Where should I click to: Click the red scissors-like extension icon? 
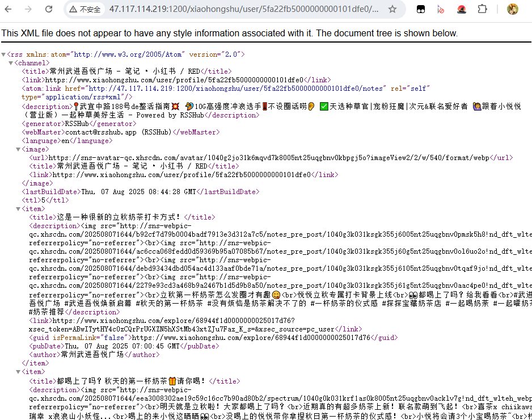pos(441,9)
